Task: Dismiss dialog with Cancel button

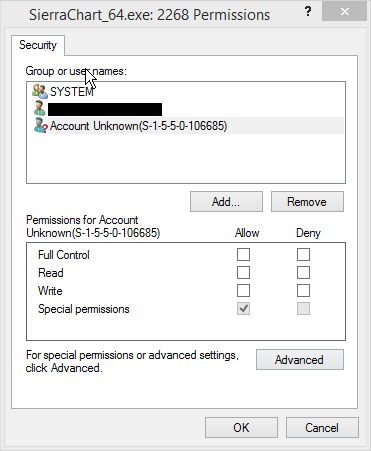Action: click(322, 428)
